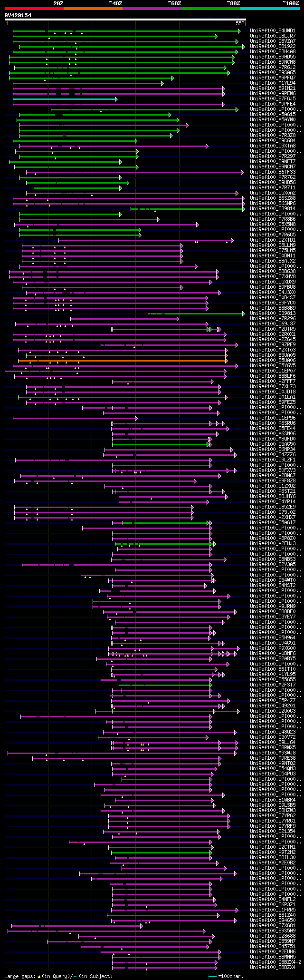The width and height of the screenshot is (304, 980).
Task: Click the green ~80% identity legend segment
Action: point(211,9)
